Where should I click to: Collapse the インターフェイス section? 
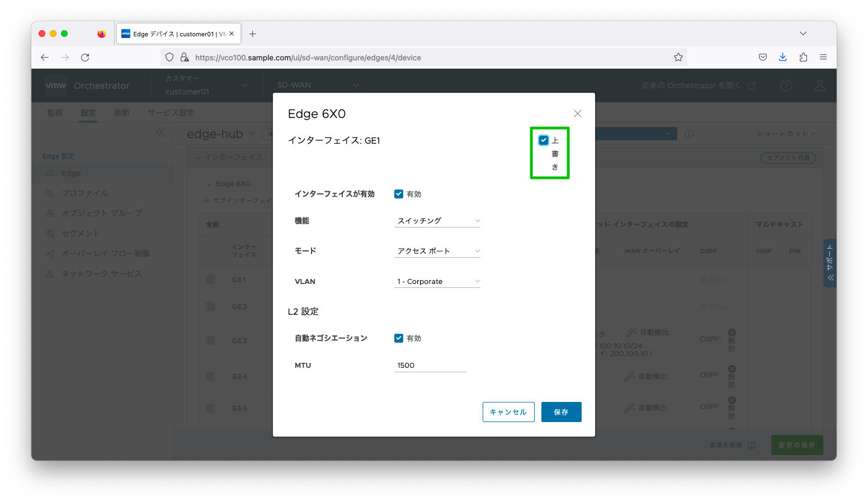[x=197, y=158]
